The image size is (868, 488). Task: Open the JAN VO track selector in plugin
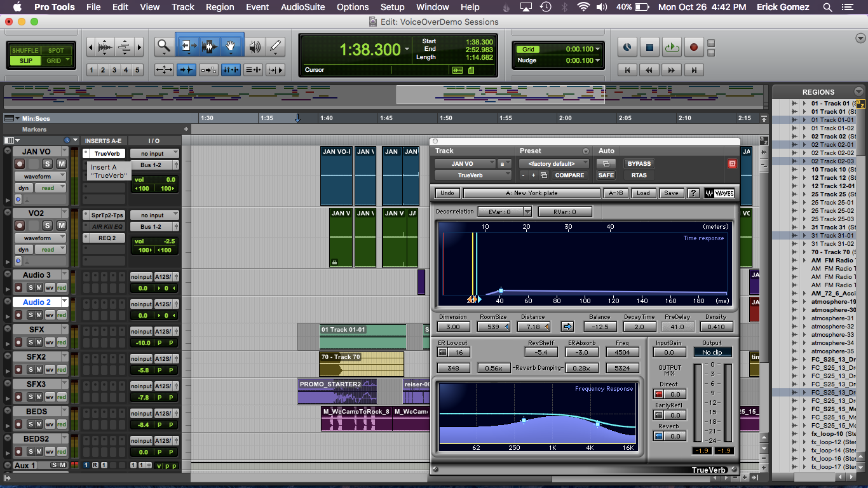[x=465, y=163]
